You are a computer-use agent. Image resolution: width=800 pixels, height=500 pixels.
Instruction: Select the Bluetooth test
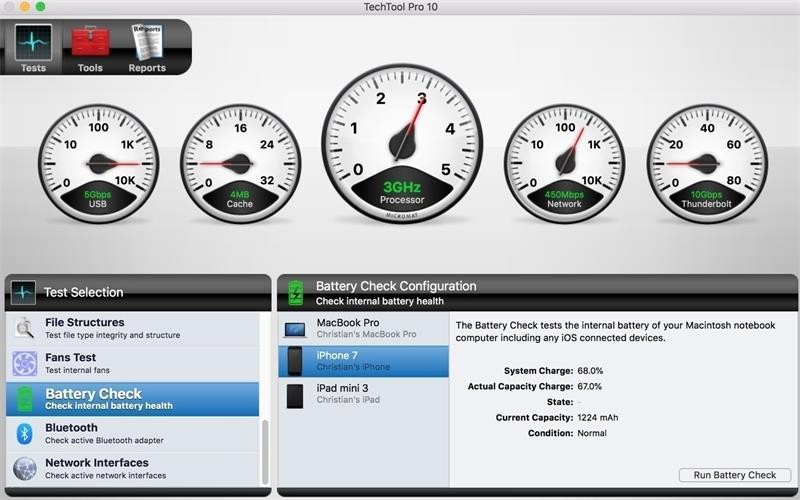[133, 434]
